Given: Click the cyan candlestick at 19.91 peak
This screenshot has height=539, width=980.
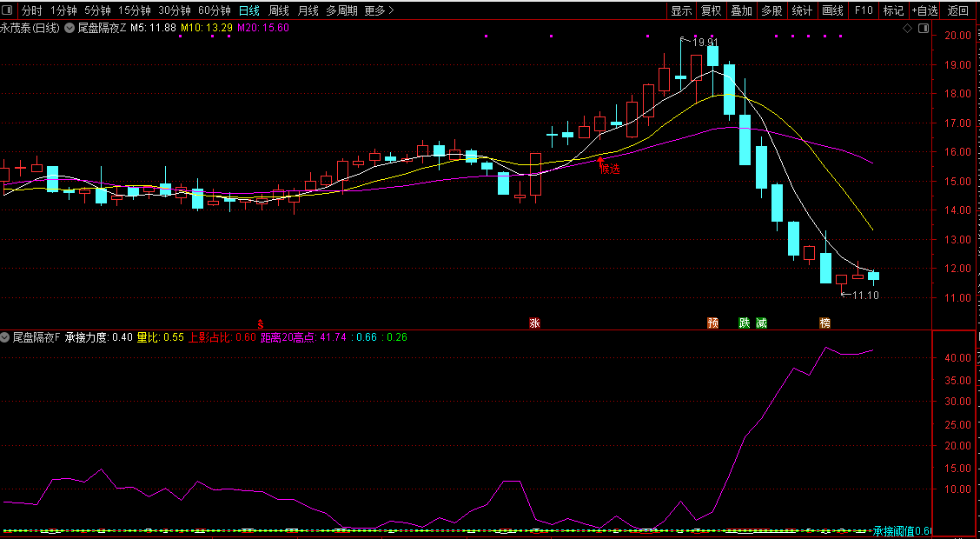Looking at the screenshot, I should [680, 77].
